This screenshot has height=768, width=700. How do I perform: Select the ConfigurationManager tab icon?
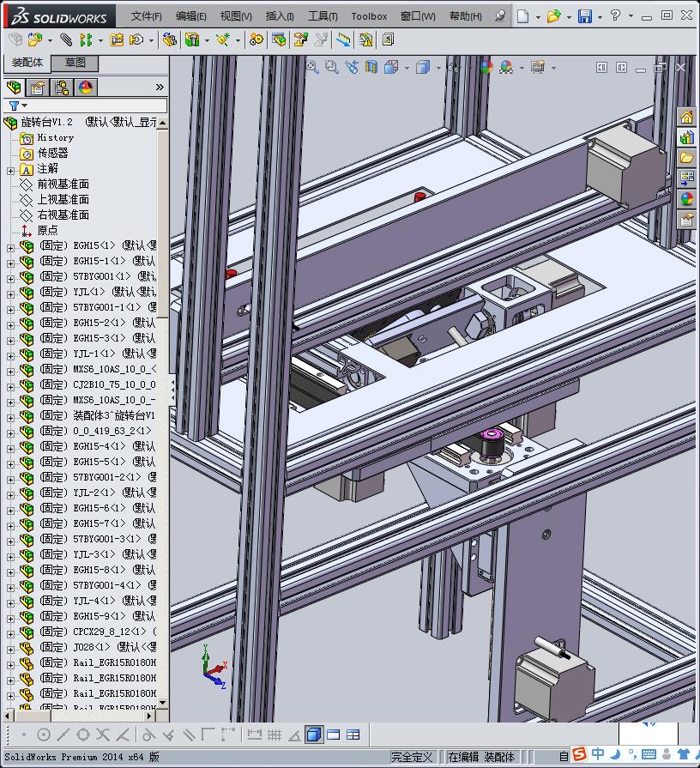62,88
